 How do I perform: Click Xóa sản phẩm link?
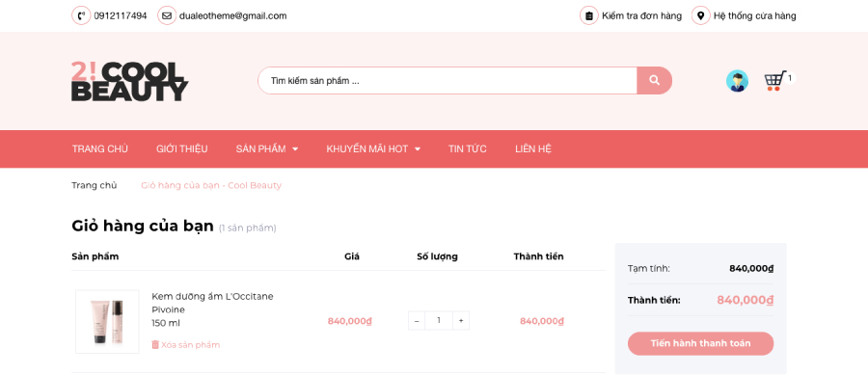[x=190, y=344]
